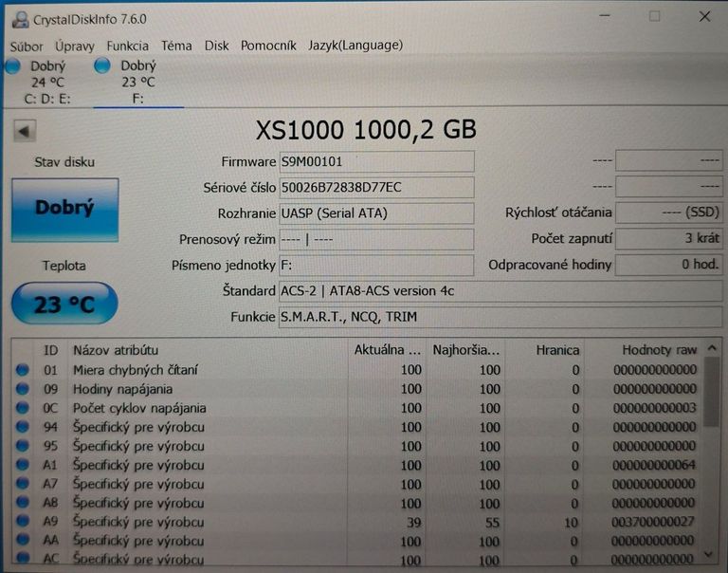The width and height of the screenshot is (728, 573).
Task: Sort by Aktuálna column header
Action: click(x=387, y=350)
